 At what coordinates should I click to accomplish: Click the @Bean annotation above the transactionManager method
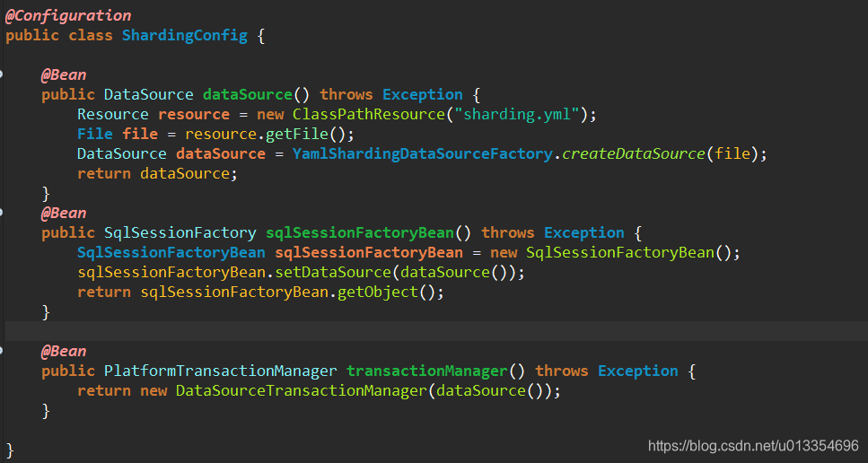(x=64, y=351)
